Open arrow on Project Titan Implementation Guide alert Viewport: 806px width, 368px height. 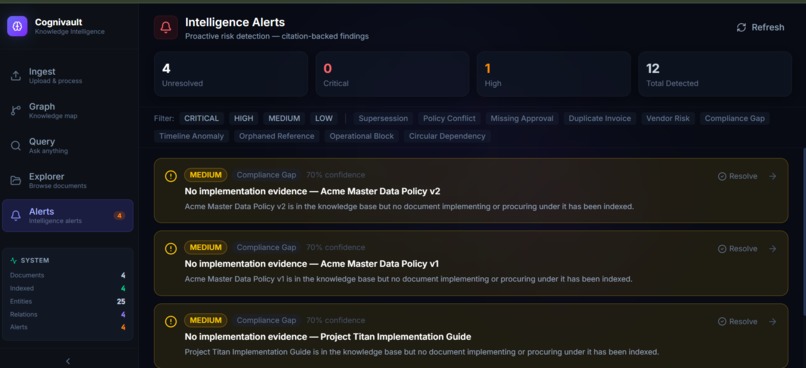click(x=772, y=322)
